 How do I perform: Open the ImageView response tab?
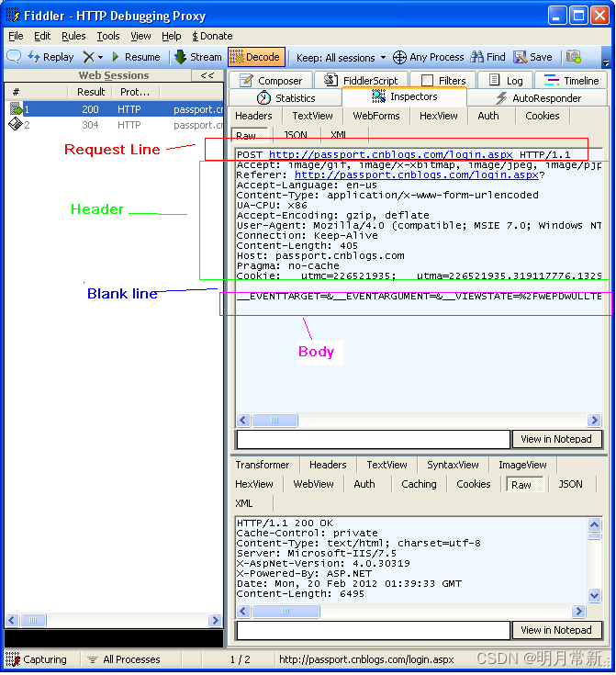522,465
